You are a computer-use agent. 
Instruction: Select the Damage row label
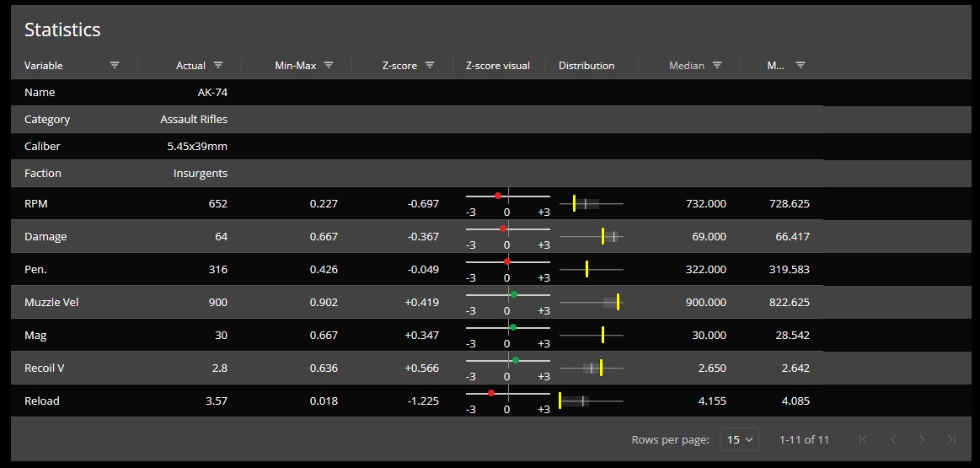(46, 236)
